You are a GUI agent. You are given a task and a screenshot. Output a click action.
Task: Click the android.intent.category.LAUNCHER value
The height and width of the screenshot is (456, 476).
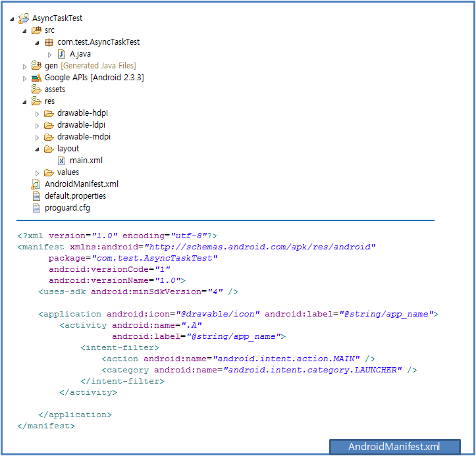pyautogui.click(x=313, y=370)
